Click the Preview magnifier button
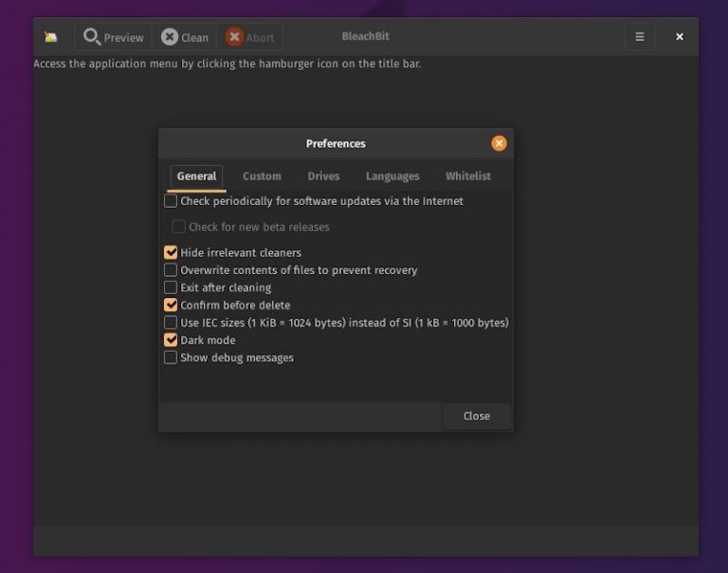728x573 pixels. 114,37
